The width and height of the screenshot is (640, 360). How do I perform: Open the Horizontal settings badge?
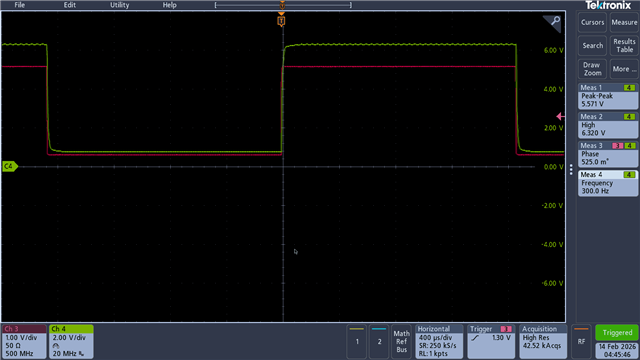[439, 342]
